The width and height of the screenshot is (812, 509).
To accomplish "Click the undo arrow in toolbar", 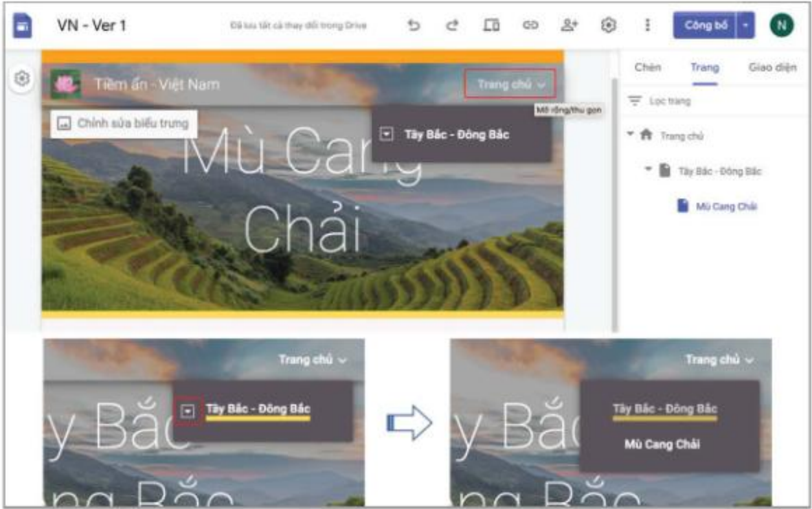I will point(414,25).
